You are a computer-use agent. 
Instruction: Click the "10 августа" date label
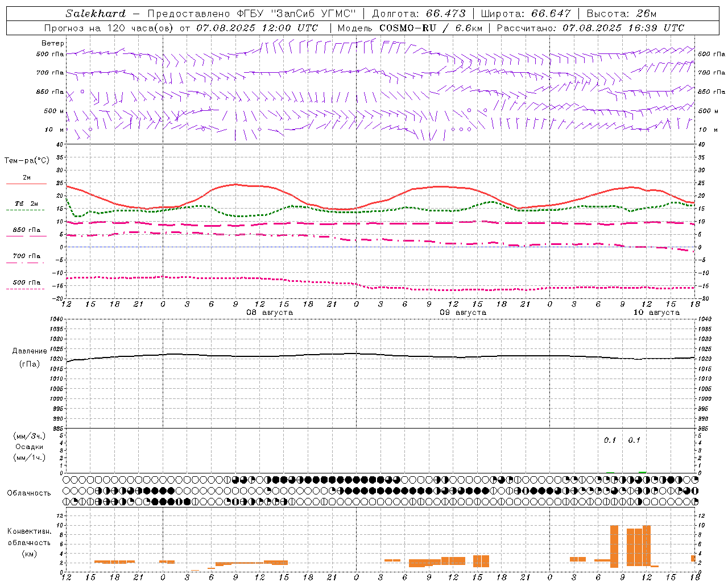[x=656, y=313]
